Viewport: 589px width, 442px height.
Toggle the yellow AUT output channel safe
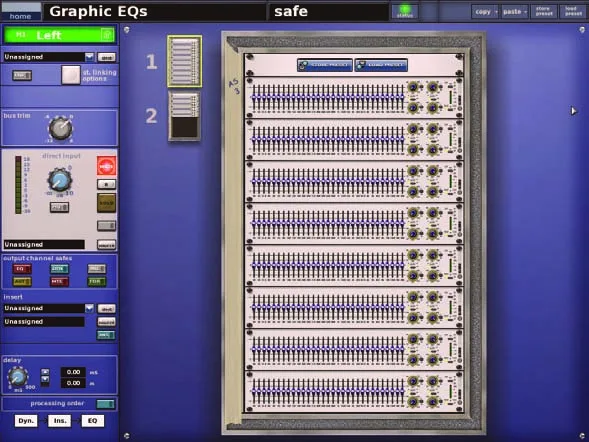22,281
